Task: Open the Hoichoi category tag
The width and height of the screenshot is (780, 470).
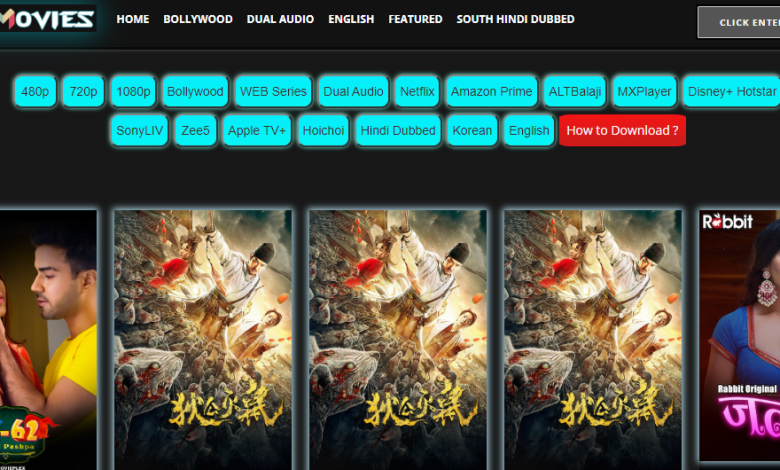Action: point(323,130)
